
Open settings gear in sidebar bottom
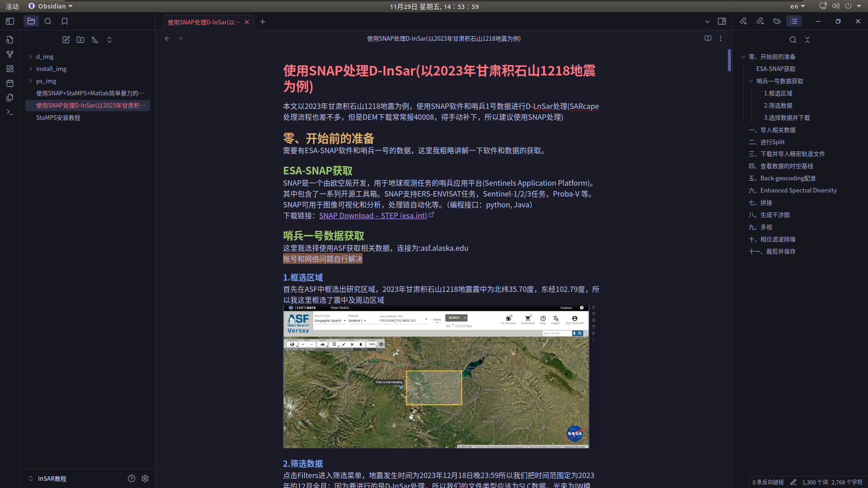pyautogui.click(x=145, y=479)
